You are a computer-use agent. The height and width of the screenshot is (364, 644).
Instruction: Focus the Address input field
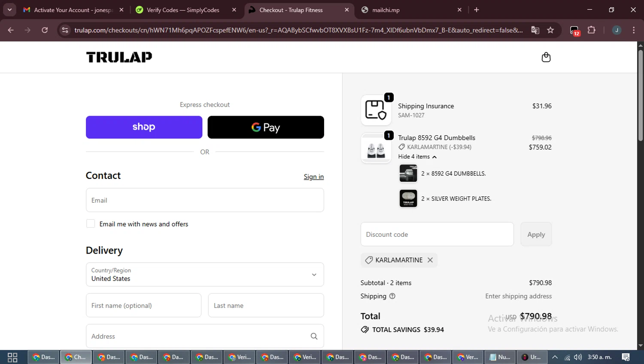(205, 336)
